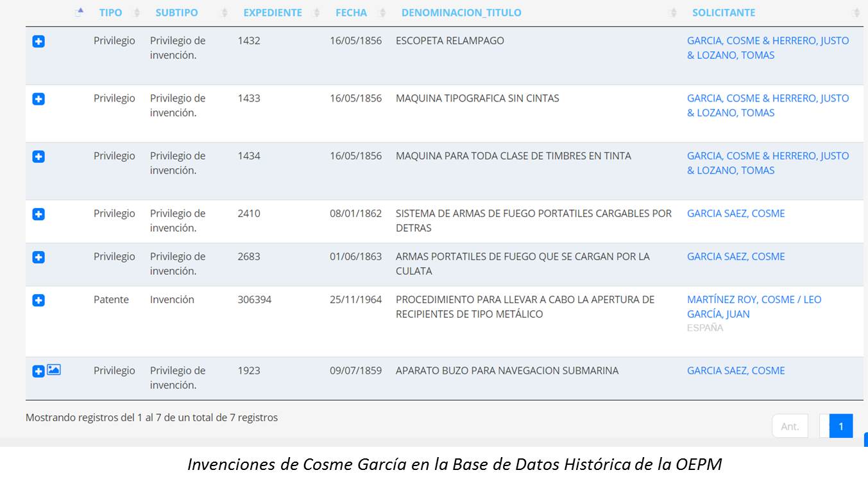Click plus icon for expediente 2410

coord(38,214)
